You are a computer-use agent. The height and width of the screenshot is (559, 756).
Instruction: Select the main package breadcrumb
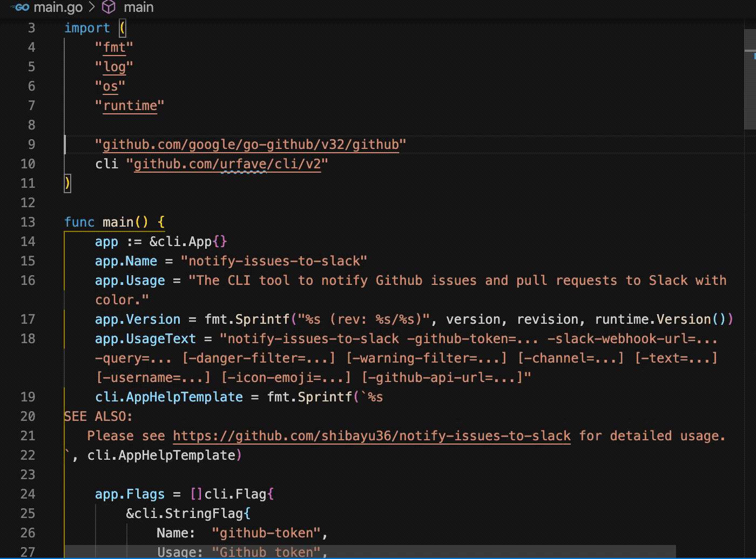coord(139,8)
